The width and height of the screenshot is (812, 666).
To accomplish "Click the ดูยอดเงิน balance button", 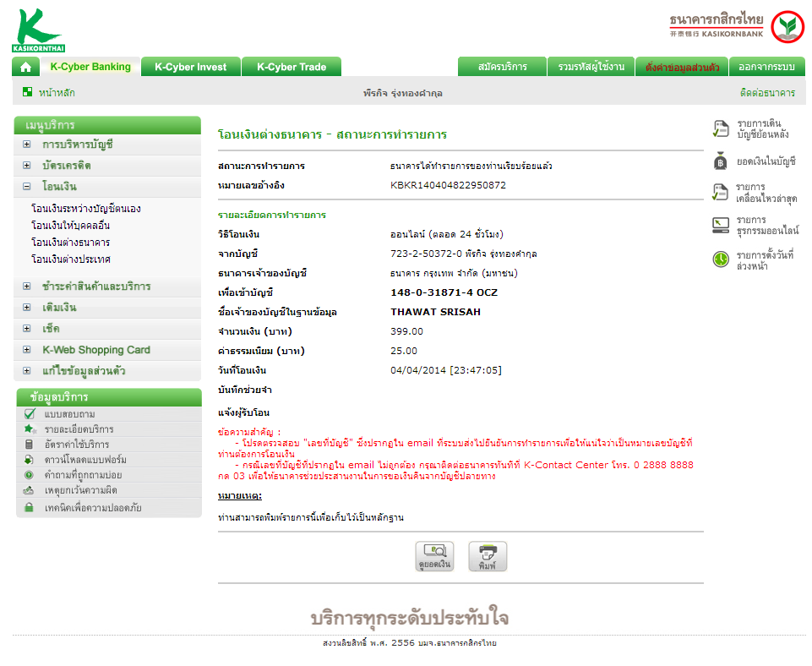I will tap(434, 556).
